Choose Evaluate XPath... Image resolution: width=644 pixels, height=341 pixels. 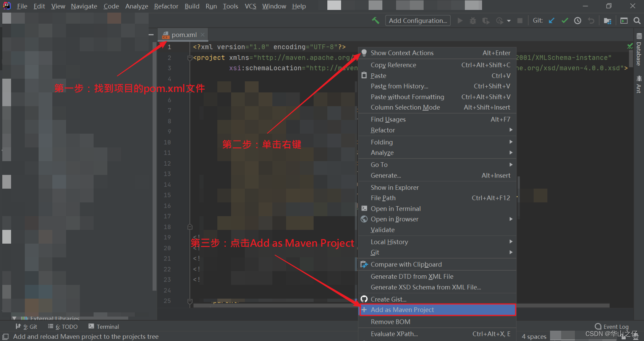pyautogui.click(x=437, y=334)
